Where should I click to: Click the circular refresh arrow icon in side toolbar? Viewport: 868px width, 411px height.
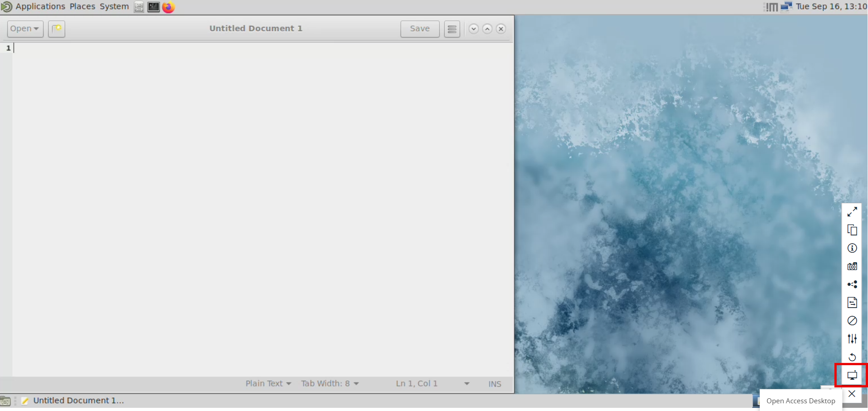pos(852,357)
